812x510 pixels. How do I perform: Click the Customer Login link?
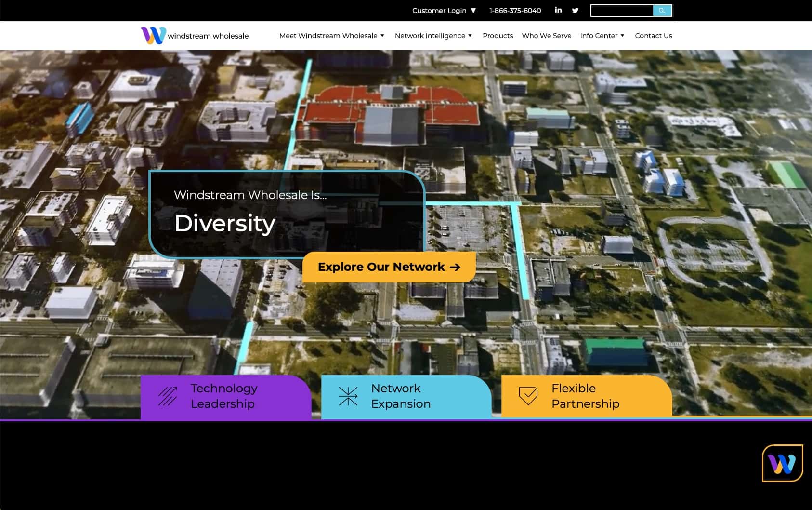pos(439,11)
